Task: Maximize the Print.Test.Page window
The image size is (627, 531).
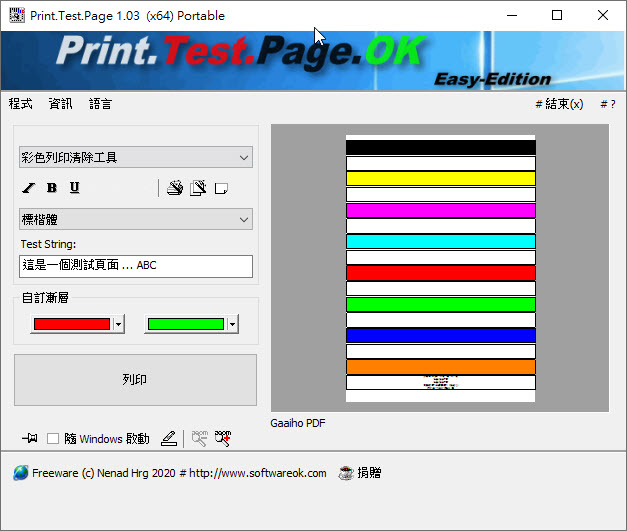Action: click(x=557, y=16)
